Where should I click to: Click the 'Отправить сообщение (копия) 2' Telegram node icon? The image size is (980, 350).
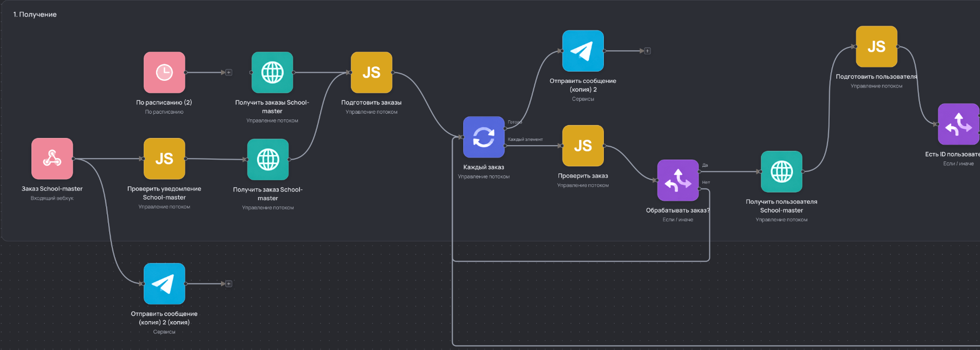(583, 51)
